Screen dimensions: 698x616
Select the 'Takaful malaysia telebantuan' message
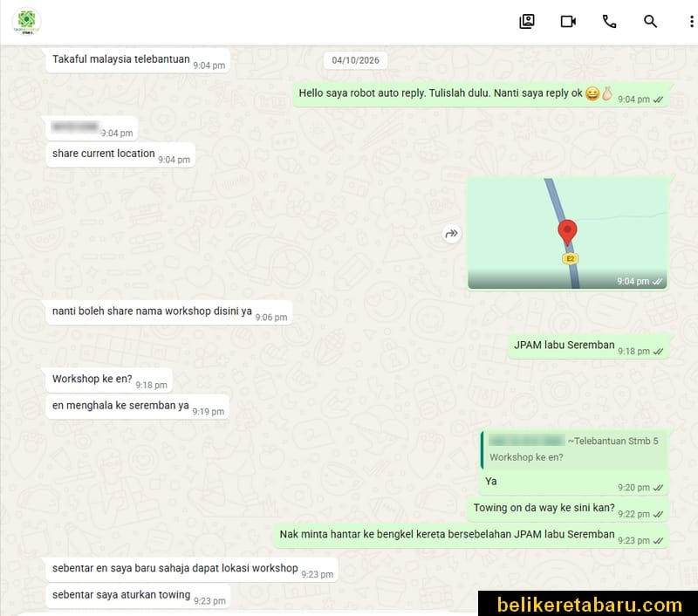pyautogui.click(x=138, y=60)
